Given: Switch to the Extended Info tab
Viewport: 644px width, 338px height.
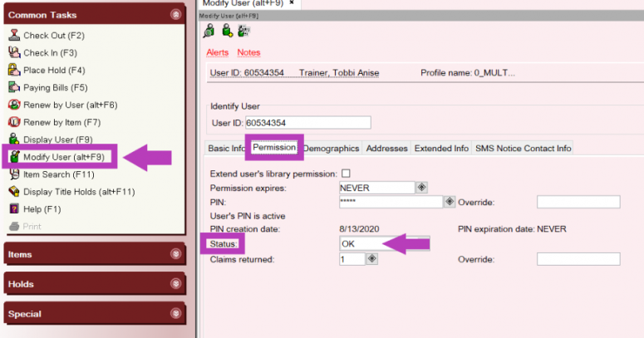Looking at the screenshot, I should point(441,149).
